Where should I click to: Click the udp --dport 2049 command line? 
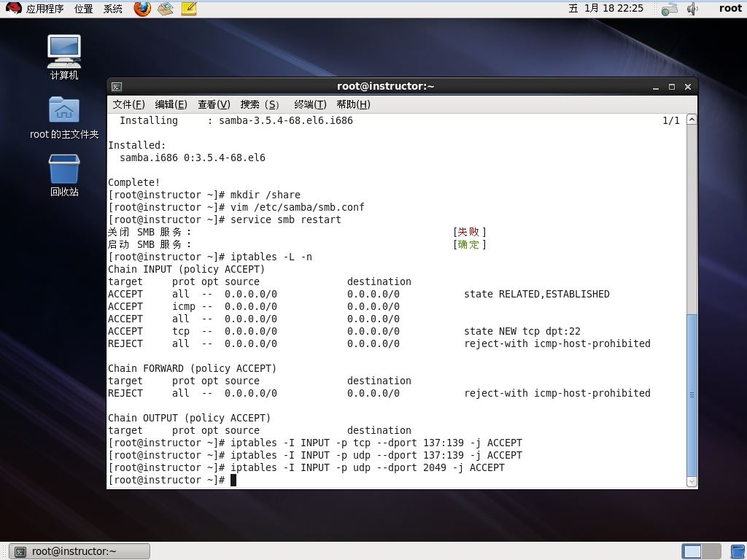[x=306, y=467]
